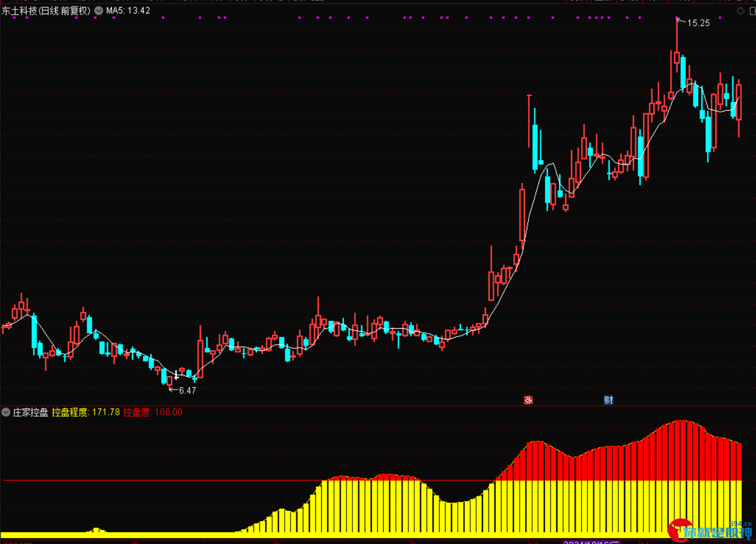This screenshot has height=544, width=756.
Task: Click the diamond icon at top right
Action: 741,11
